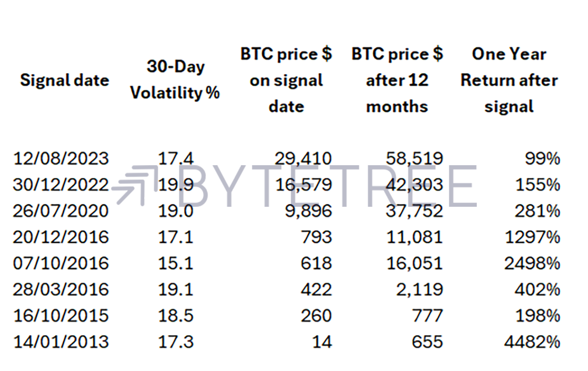Viewport: 588px width, 371px height.
Task: Select the 28/03/2016 date cell
Action: (x=61, y=289)
